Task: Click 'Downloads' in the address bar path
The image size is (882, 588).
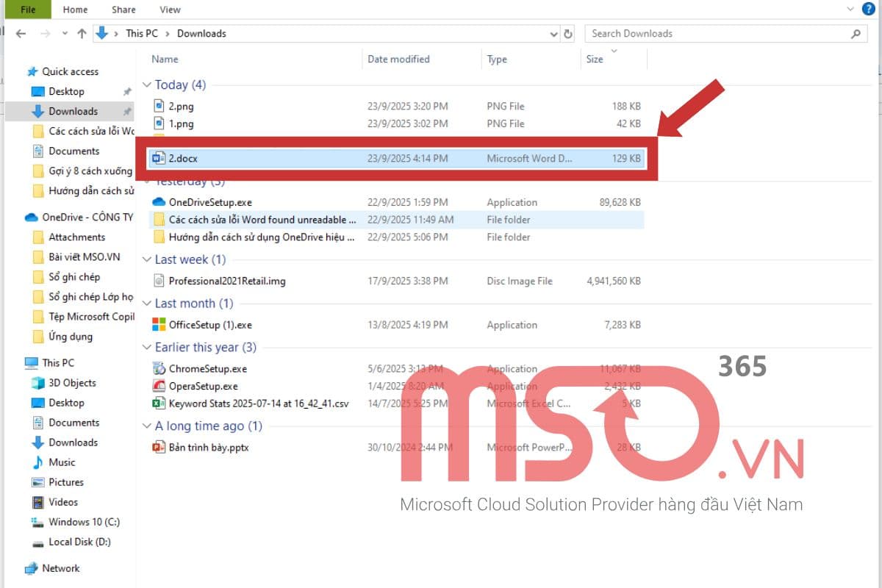Action: point(201,33)
